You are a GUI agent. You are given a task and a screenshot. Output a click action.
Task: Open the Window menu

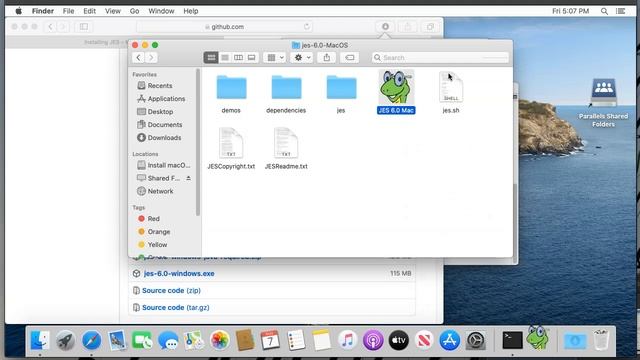161,11
